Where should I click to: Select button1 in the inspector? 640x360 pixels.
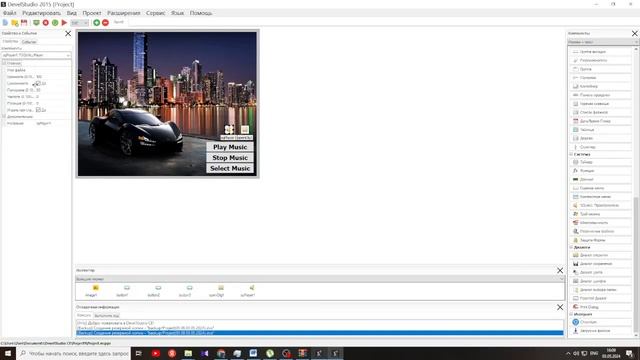tap(122, 291)
